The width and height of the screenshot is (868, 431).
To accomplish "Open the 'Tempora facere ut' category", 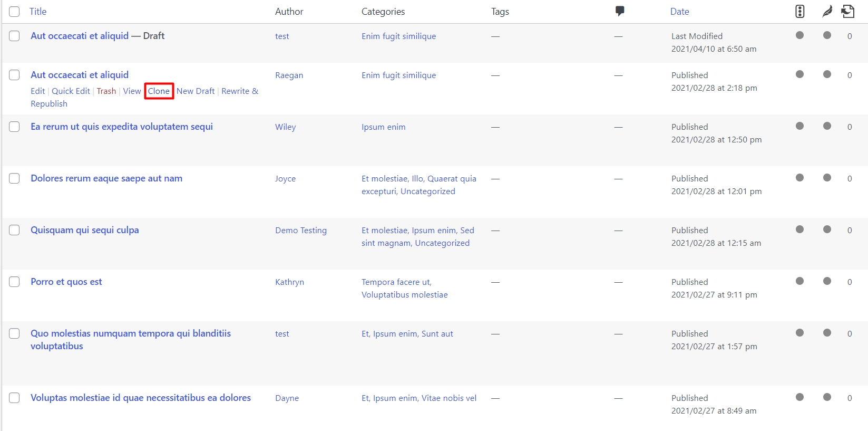I will pyautogui.click(x=395, y=282).
